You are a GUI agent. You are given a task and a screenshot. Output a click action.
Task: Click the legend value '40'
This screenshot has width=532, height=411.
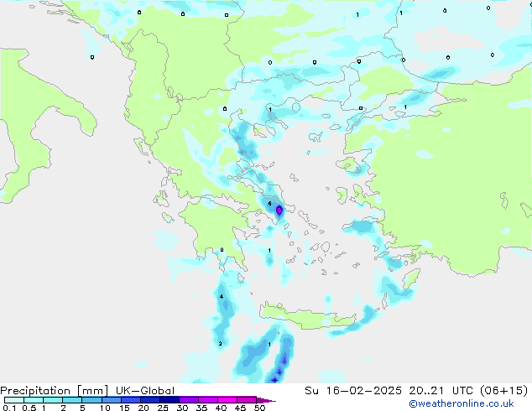pos(221,408)
